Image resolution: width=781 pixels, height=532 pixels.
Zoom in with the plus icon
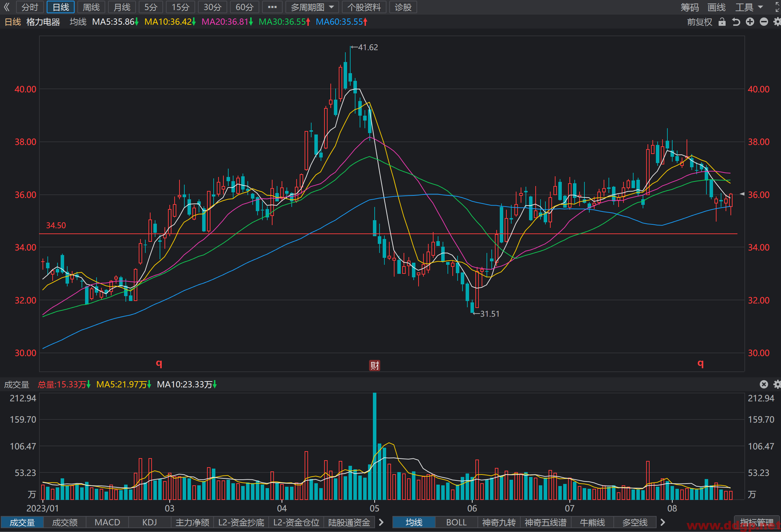click(750, 22)
